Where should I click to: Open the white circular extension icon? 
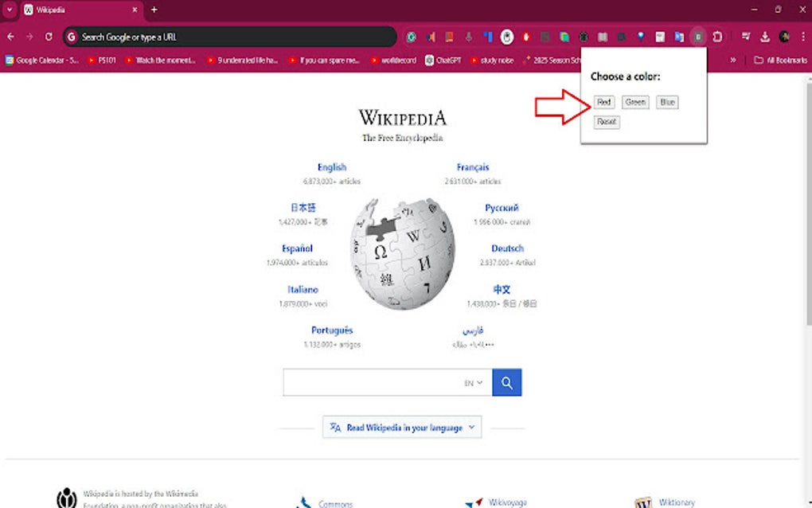tap(507, 37)
